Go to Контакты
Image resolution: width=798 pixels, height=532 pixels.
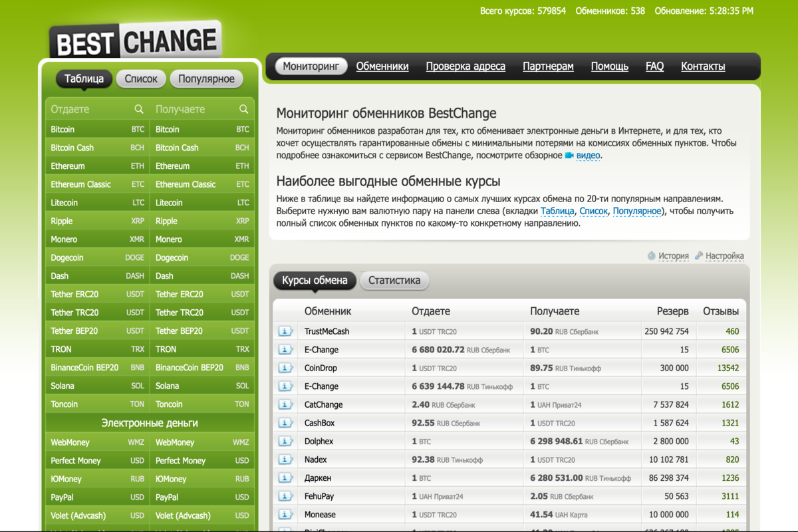(703, 66)
